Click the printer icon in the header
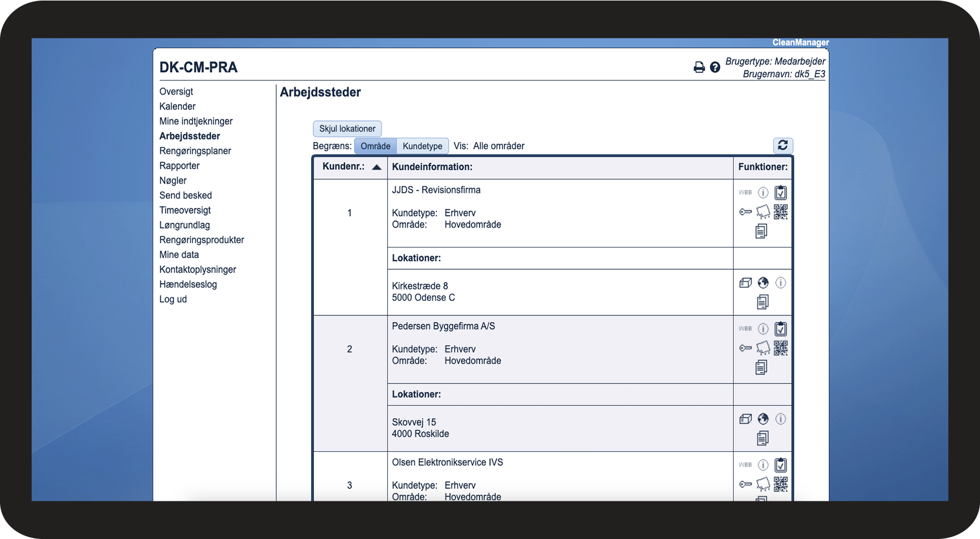Viewport: 980px width, 539px height. tap(699, 67)
